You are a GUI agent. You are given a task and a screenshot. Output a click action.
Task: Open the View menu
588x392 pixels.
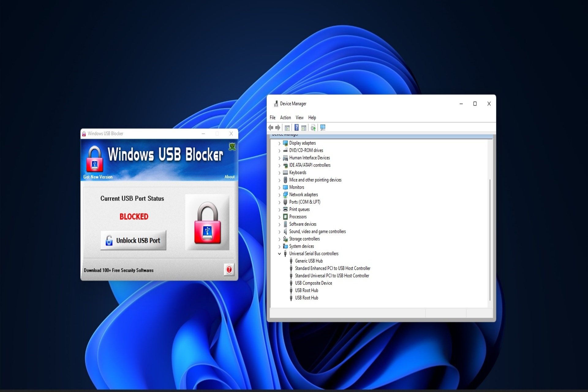(x=300, y=118)
